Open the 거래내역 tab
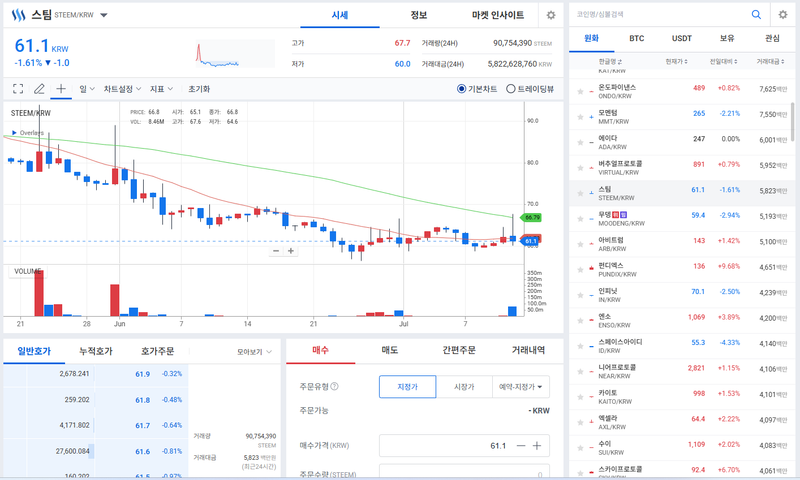800x480 pixels. pyautogui.click(x=528, y=350)
